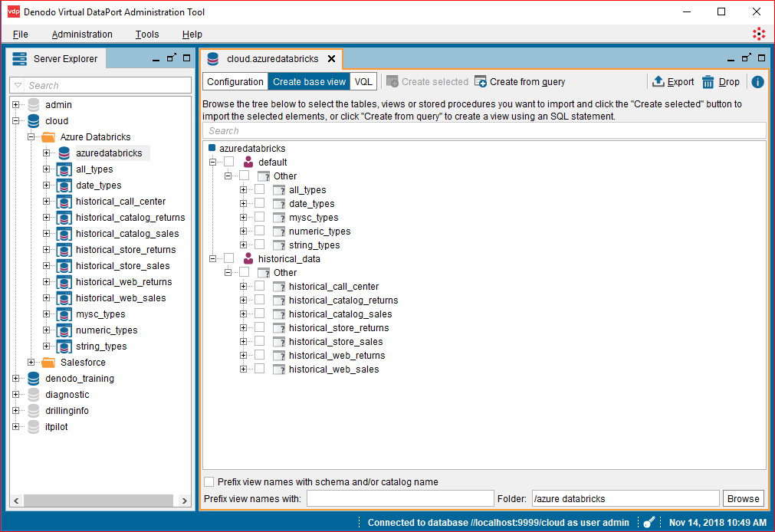Enable prefix view names with schema option
The image size is (775, 532).
[x=209, y=481]
